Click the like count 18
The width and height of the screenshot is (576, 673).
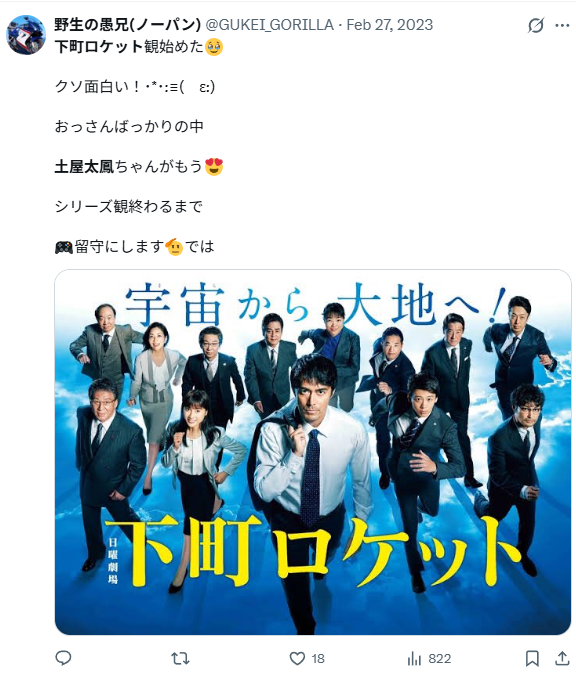tap(318, 658)
